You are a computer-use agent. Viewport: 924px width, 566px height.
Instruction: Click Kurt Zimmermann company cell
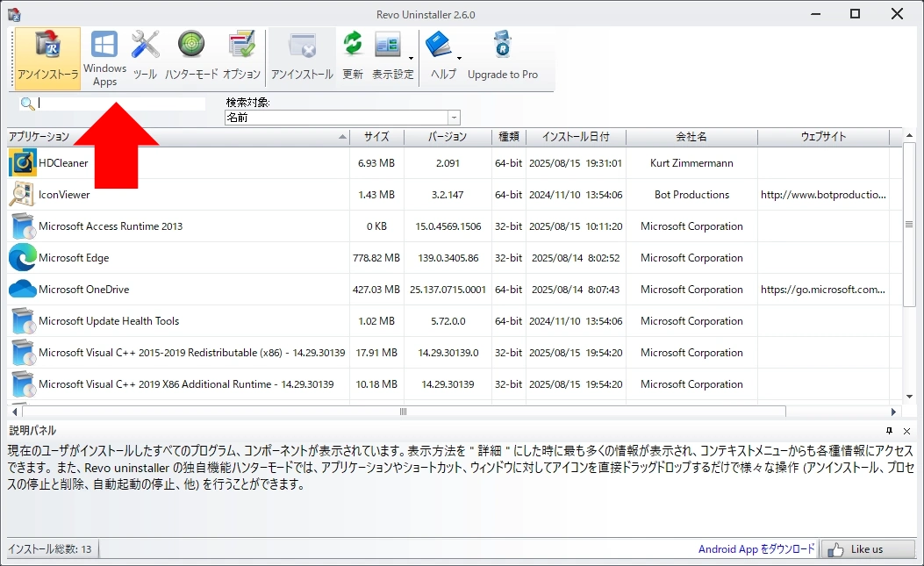[691, 162]
